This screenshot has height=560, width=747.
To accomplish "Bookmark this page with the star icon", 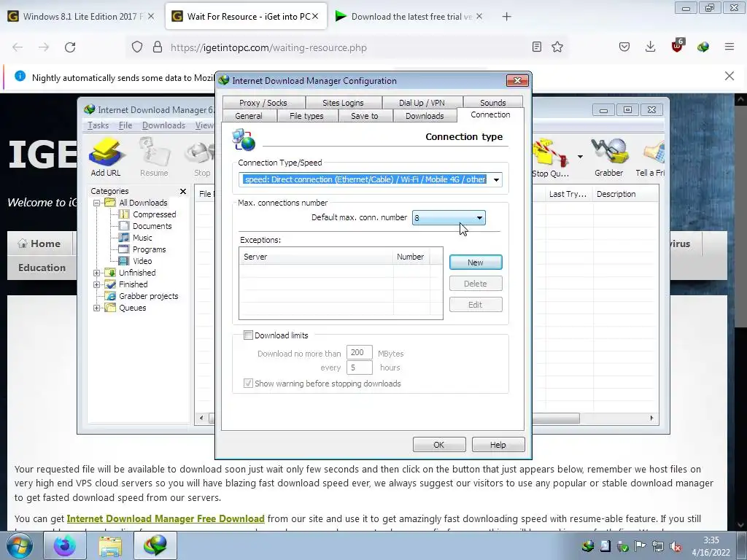I will coord(557,47).
